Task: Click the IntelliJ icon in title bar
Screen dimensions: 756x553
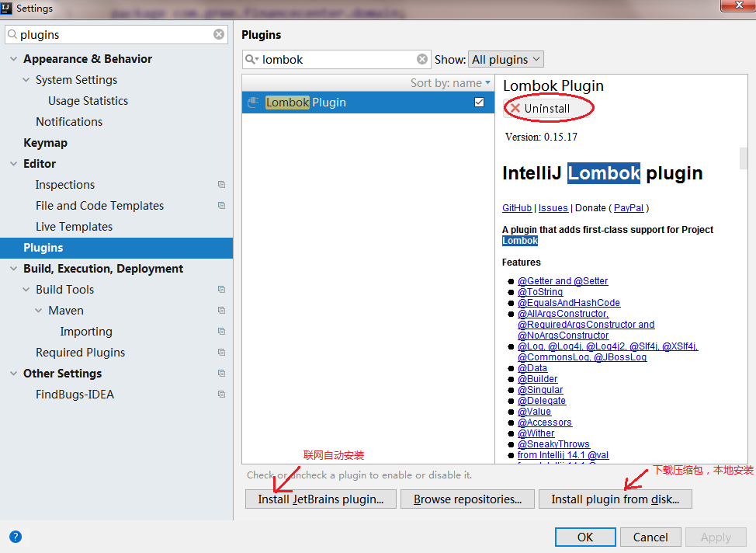Action: coord(6,8)
